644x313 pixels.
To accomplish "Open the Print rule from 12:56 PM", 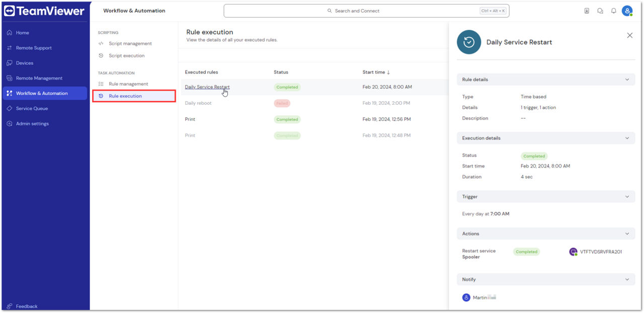I will coord(190,119).
